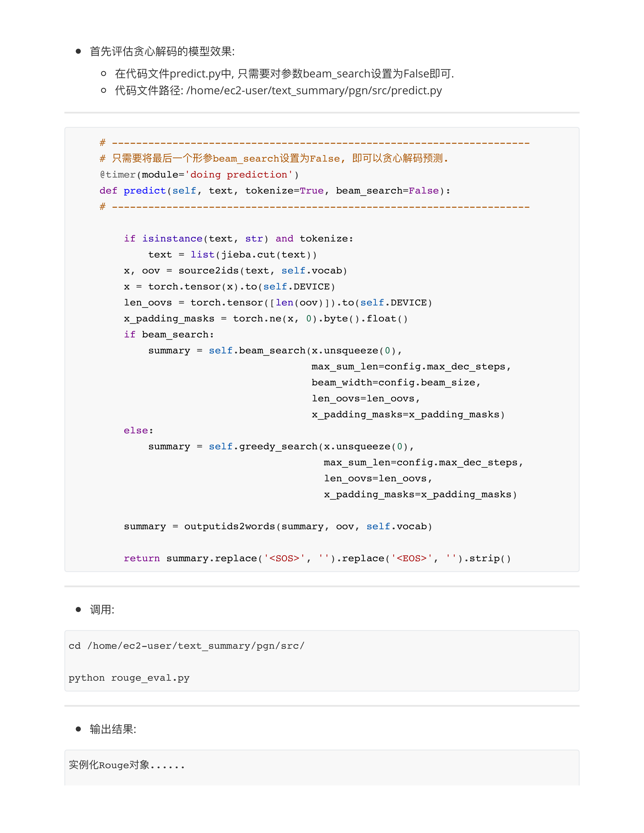The image size is (644, 833).
Task: Click the '调用:' bullet heading
Action: pos(102,610)
